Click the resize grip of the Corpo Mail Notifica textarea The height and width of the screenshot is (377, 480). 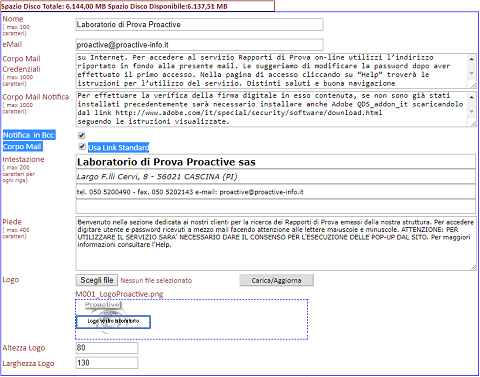pyautogui.click(x=473, y=124)
